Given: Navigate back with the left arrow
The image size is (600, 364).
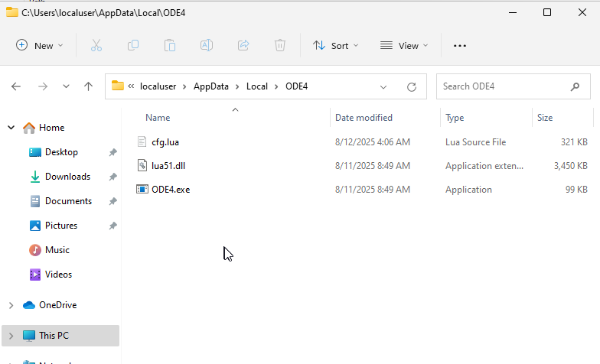Looking at the screenshot, I should point(16,86).
